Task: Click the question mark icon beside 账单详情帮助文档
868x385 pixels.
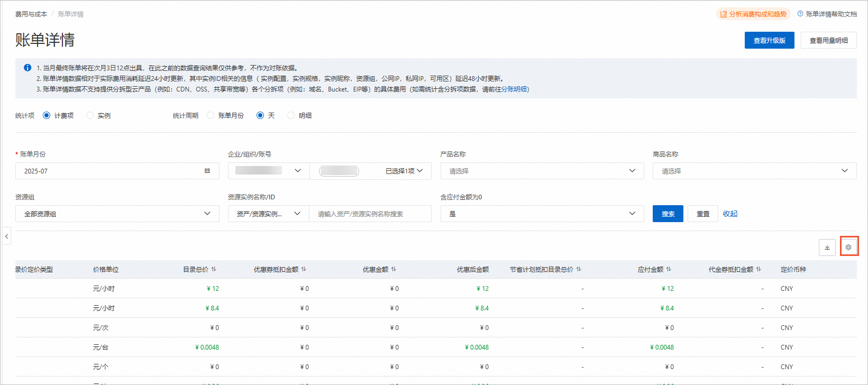Action: [800, 14]
